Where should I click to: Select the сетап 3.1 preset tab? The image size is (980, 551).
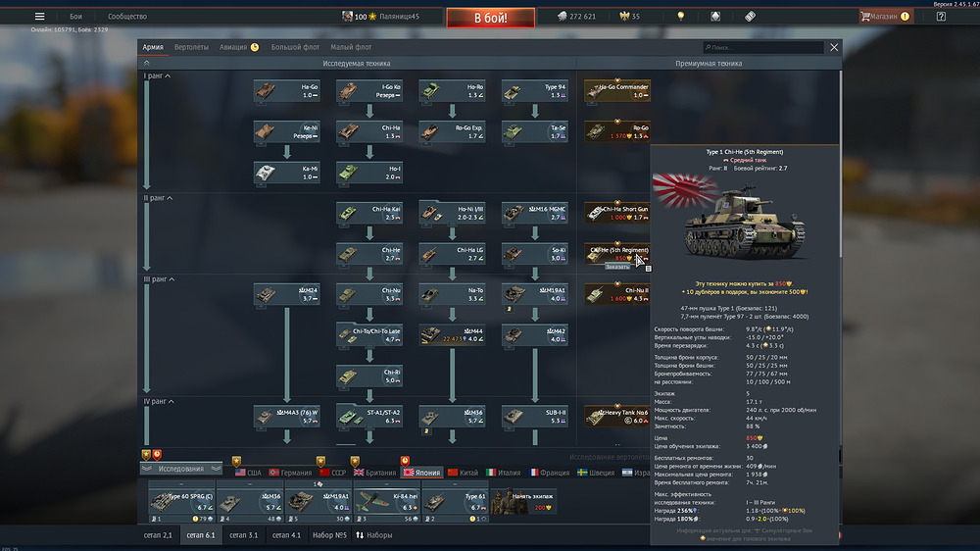pos(243,535)
